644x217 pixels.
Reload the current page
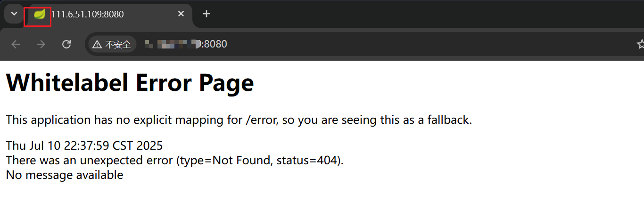pos(66,44)
